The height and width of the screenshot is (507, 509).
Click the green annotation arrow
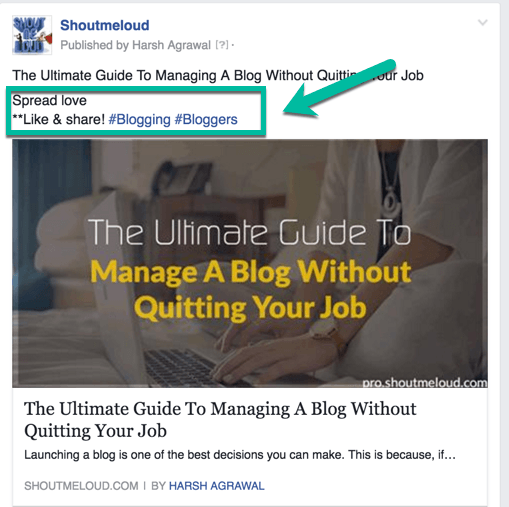[339, 89]
